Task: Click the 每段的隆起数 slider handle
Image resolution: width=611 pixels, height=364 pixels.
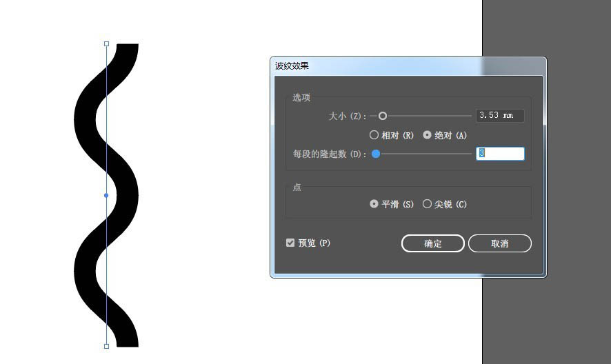Action: click(x=376, y=154)
